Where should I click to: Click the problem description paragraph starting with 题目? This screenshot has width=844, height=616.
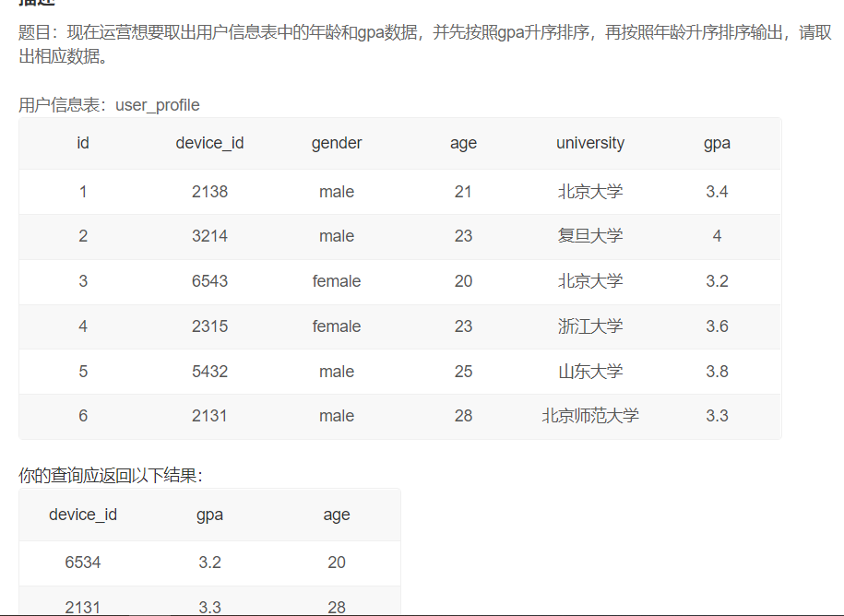pyautogui.click(x=425, y=43)
